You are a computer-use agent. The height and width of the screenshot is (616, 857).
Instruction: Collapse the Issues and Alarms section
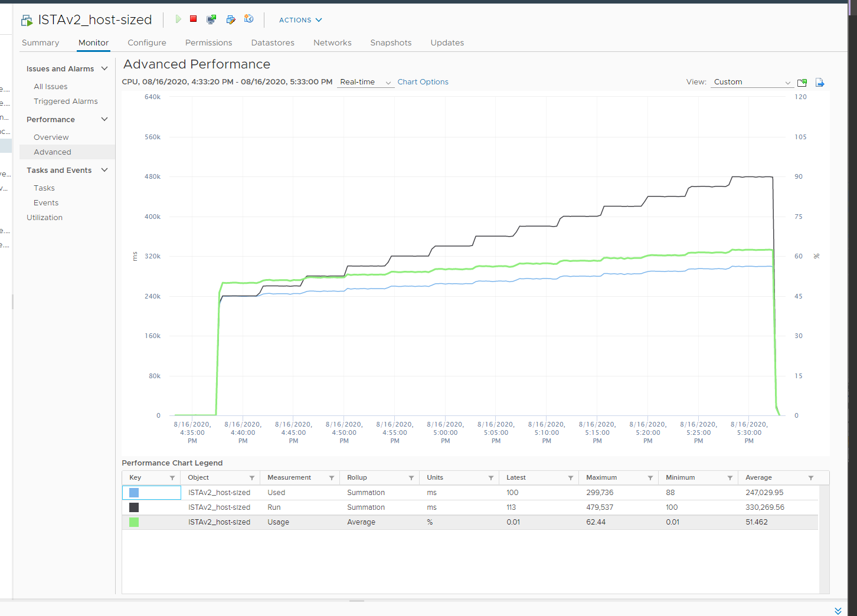[104, 68]
